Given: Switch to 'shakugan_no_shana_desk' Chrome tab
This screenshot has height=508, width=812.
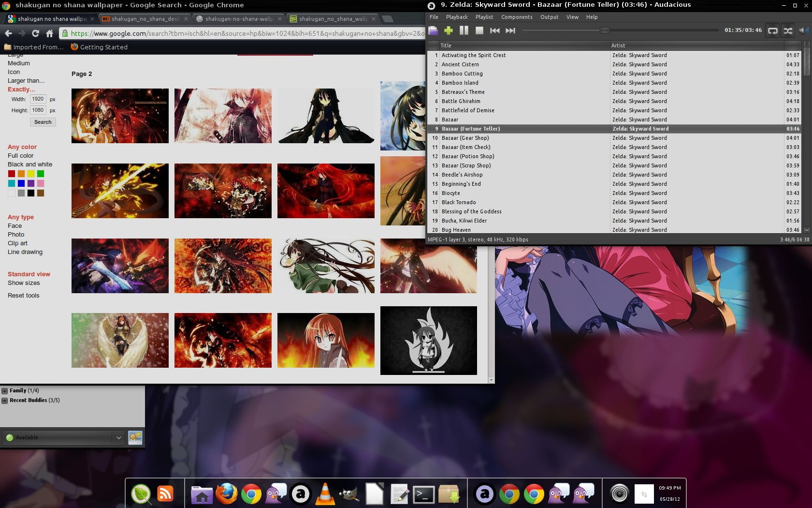Looking at the screenshot, I should click(x=145, y=19).
